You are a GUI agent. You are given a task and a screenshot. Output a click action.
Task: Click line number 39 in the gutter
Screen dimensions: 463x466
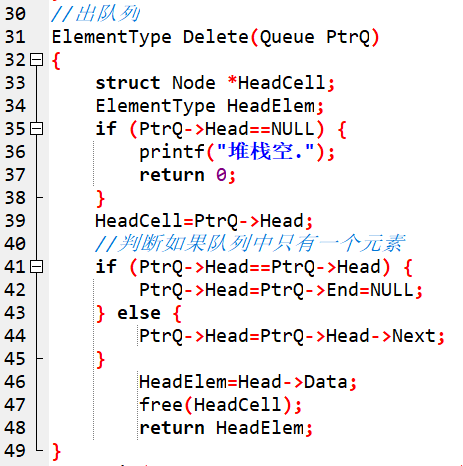[15, 221]
